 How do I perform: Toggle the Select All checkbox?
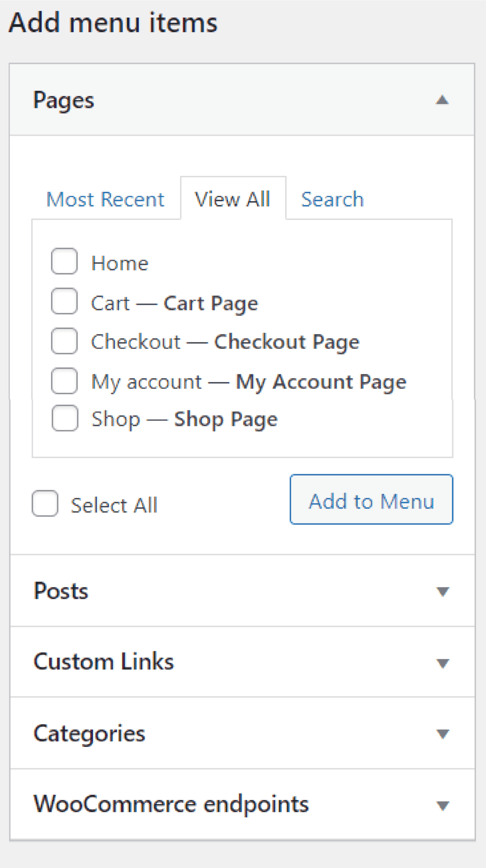[45, 503]
